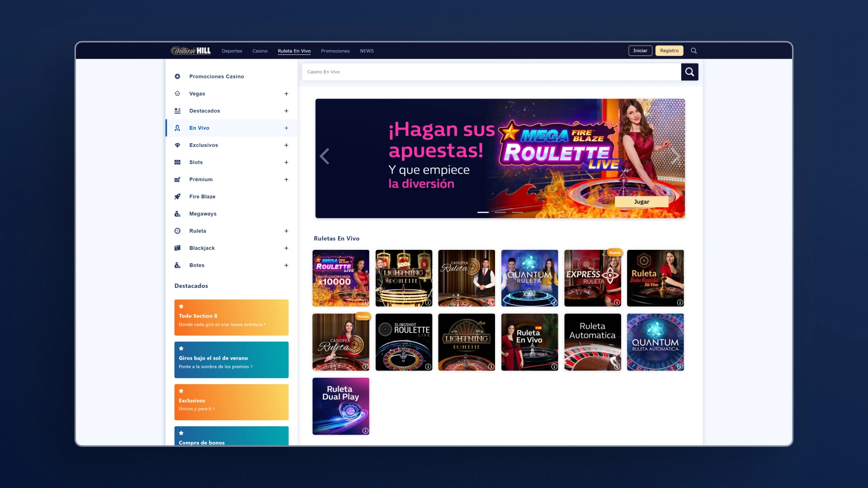Click the William Hill logo
The height and width of the screenshot is (488, 868).
(x=190, y=51)
